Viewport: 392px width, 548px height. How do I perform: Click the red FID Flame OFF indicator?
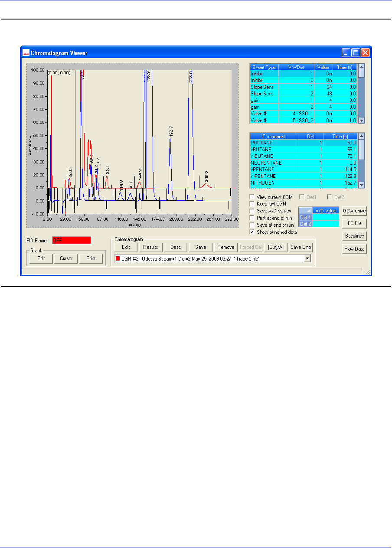pyautogui.click(x=72, y=240)
